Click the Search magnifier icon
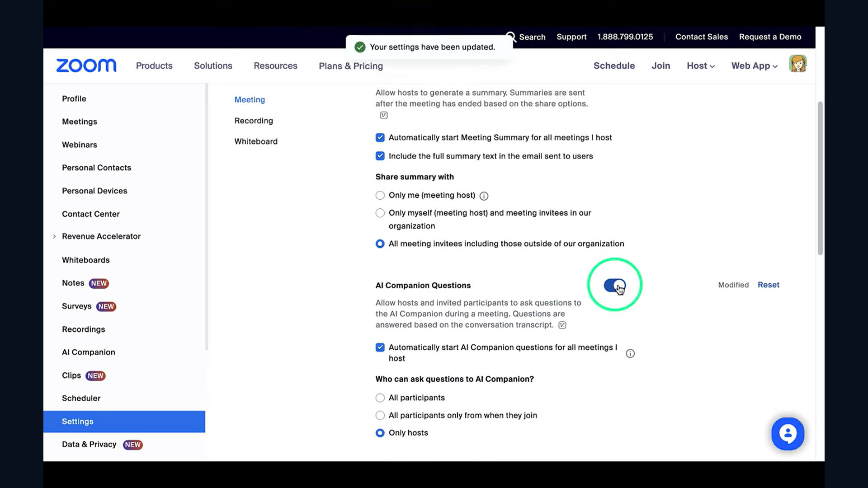This screenshot has height=488, width=868. pyautogui.click(x=510, y=36)
